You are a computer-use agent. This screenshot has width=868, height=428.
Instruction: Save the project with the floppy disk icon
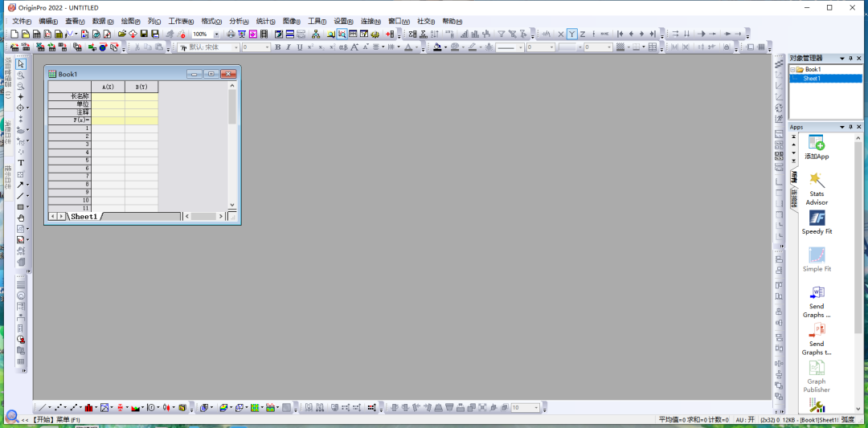point(144,34)
